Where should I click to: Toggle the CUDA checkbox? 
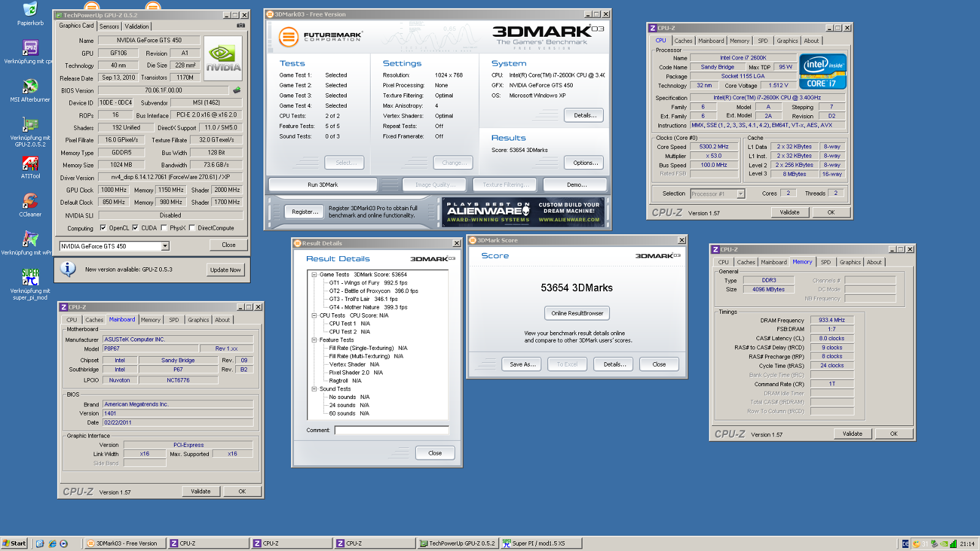tap(135, 228)
